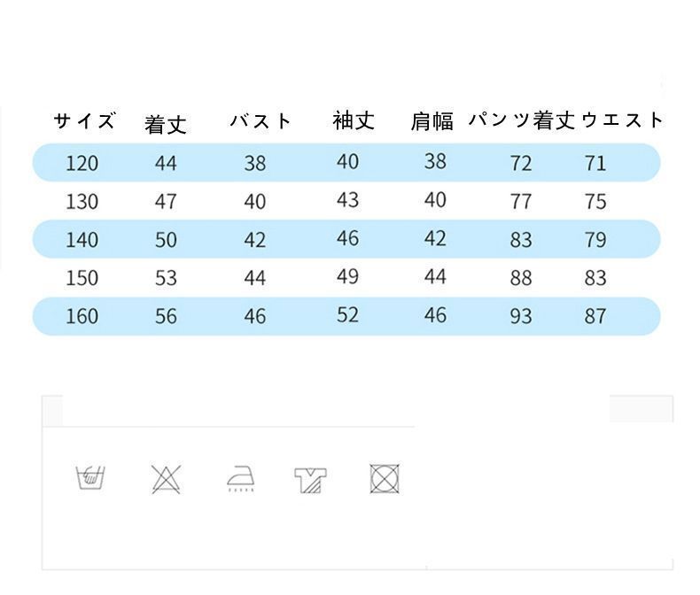Image resolution: width=700 pixels, height=595 pixels.
Task: Click the hand wash laundry icon
Action: pyautogui.click(x=91, y=478)
